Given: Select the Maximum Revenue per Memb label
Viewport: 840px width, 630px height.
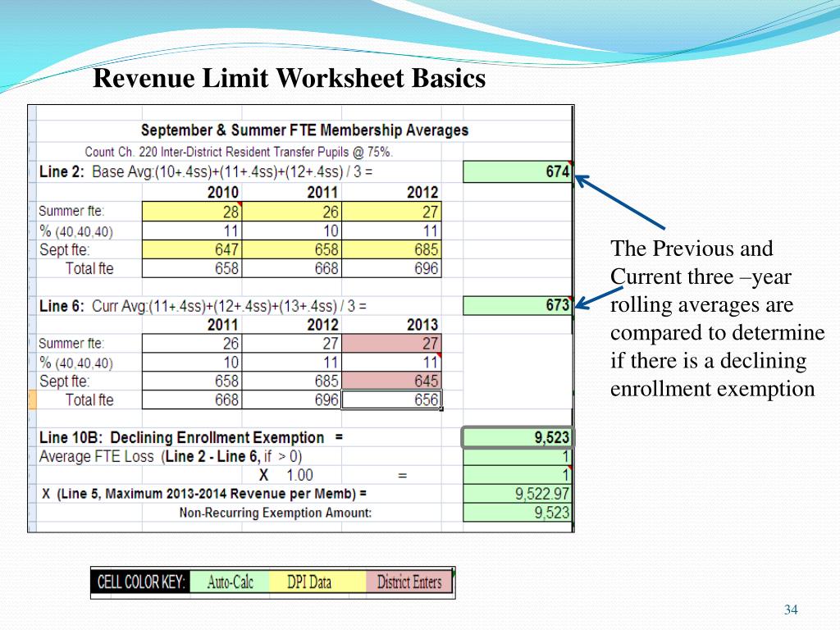Looking at the screenshot, I should click(x=203, y=493).
